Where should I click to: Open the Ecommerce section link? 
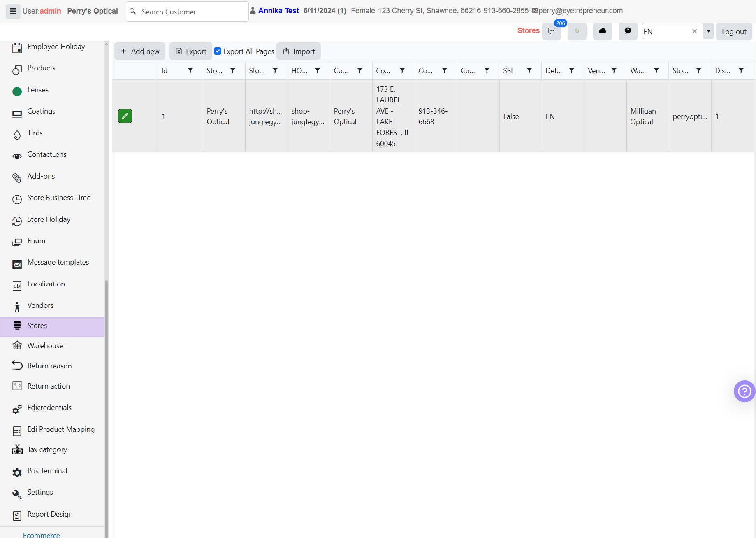click(42, 535)
